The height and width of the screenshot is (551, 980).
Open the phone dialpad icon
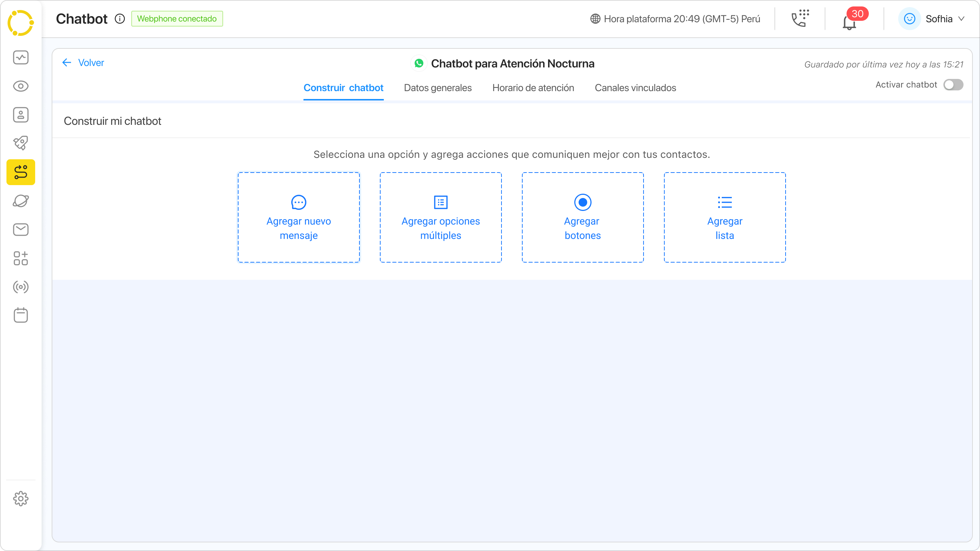(x=800, y=18)
